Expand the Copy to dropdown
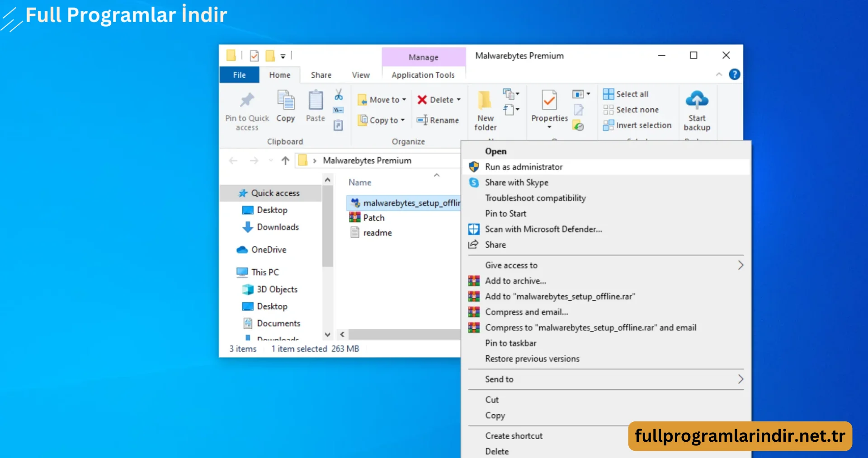The image size is (868, 458). click(x=402, y=120)
